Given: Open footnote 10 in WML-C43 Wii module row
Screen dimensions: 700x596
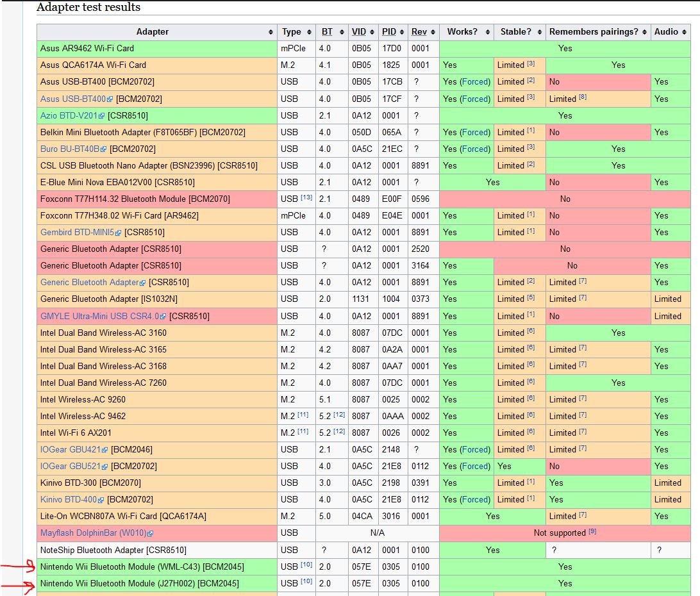Looking at the screenshot, I should coord(306,565).
